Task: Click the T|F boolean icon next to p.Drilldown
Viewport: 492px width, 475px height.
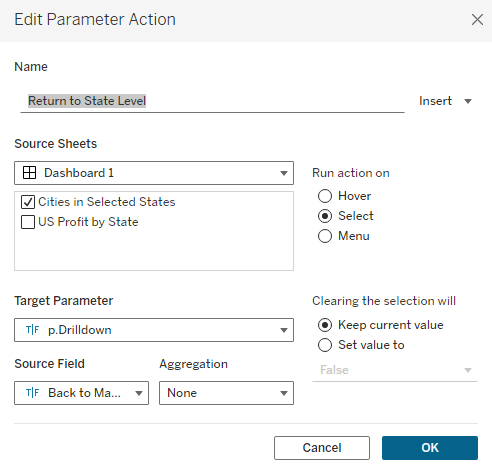Action: [32, 330]
